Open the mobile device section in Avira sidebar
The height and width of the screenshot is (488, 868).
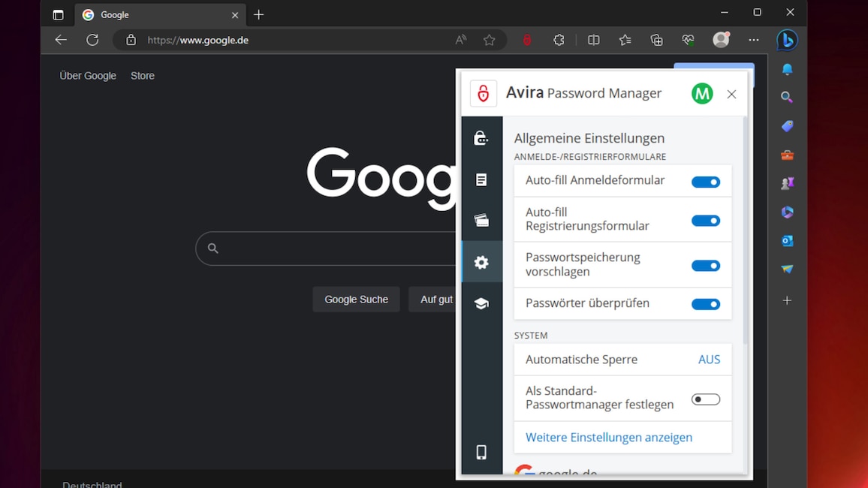tap(482, 452)
